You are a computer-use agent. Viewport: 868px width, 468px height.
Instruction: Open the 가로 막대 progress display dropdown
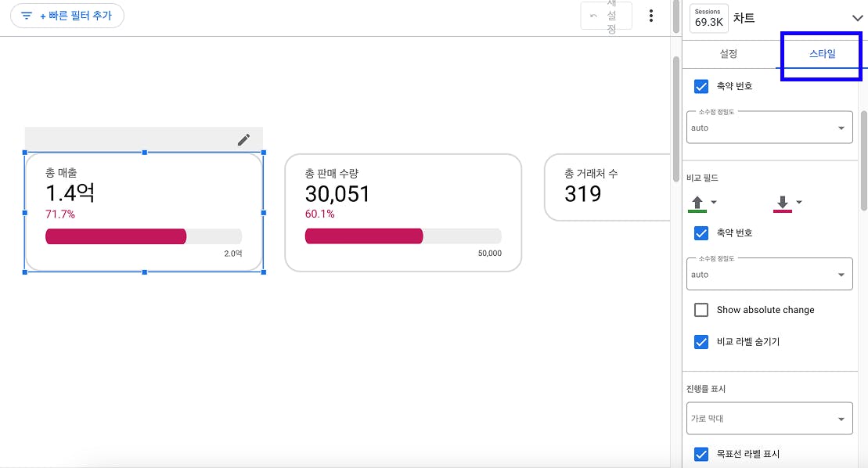(769, 419)
